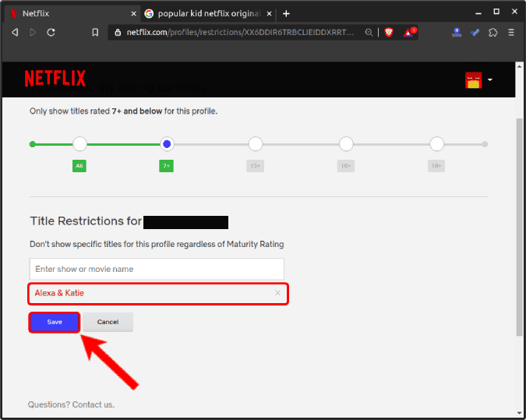
Task: Focus the Enter show or movie name field
Action: pyautogui.click(x=157, y=269)
